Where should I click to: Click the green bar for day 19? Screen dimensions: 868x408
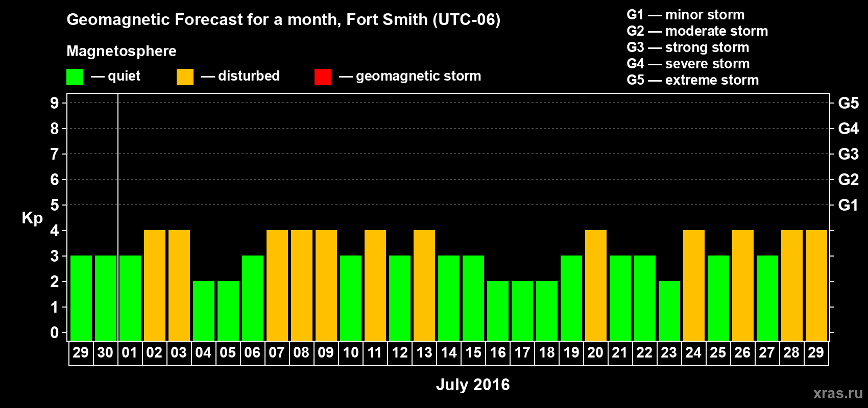pos(571,298)
